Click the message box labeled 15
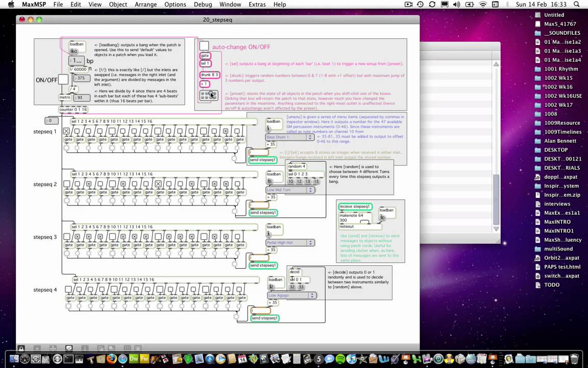 (x=316, y=181)
